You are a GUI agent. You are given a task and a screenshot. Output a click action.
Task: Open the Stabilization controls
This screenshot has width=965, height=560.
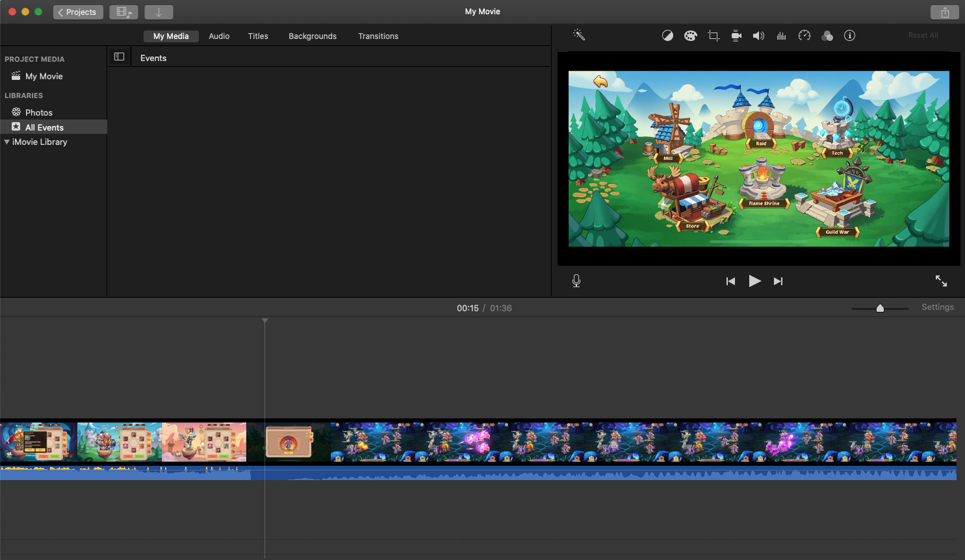736,36
